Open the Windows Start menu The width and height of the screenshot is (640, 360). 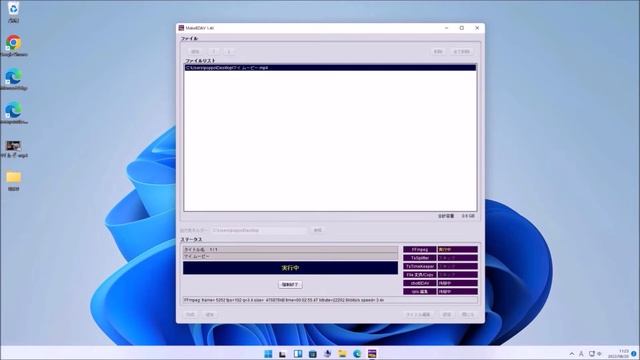268,353
